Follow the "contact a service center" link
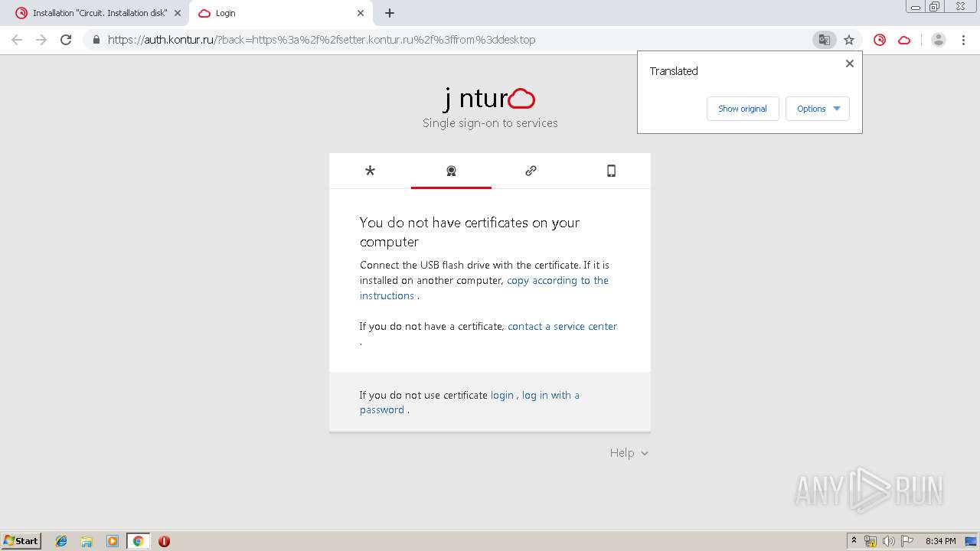 click(562, 326)
